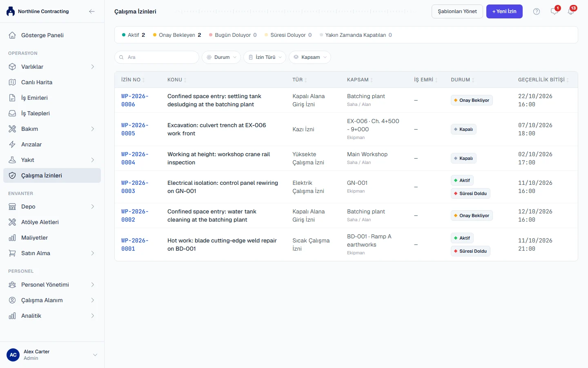
Task: Expand the Personel Yönetimi chevron
Action: click(93, 285)
